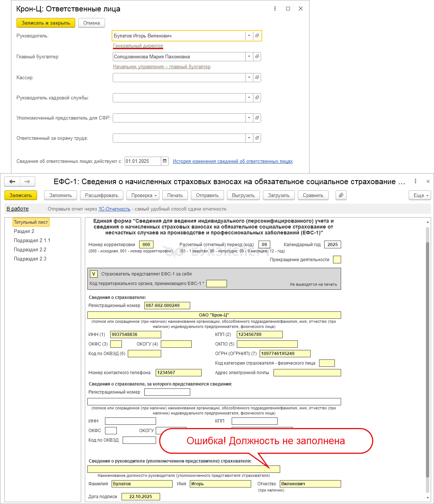Click the Записать и закрыть button
Screen dimensions: 434x504
46,23
